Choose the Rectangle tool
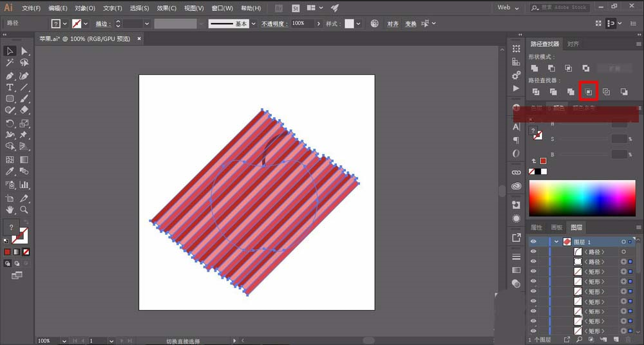The image size is (644, 345). pyautogui.click(x=10, y=99)
